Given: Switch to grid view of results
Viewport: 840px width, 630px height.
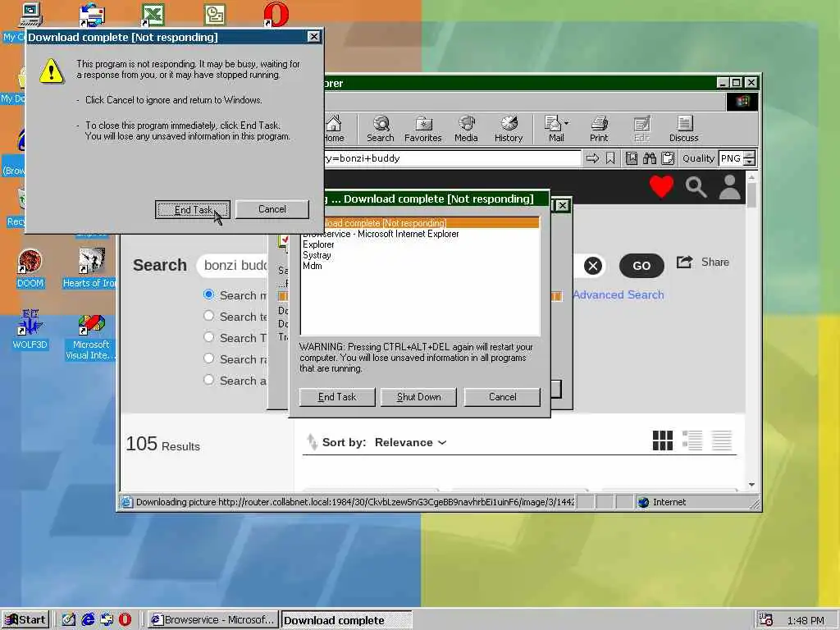Looking at the screenshot, I should [663, 441].
